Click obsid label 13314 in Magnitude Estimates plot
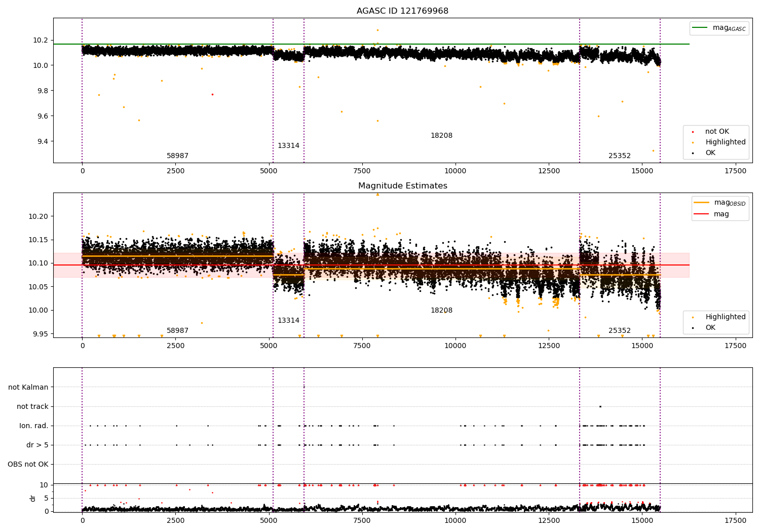This screenshot has height=532, width=760. 288,321
